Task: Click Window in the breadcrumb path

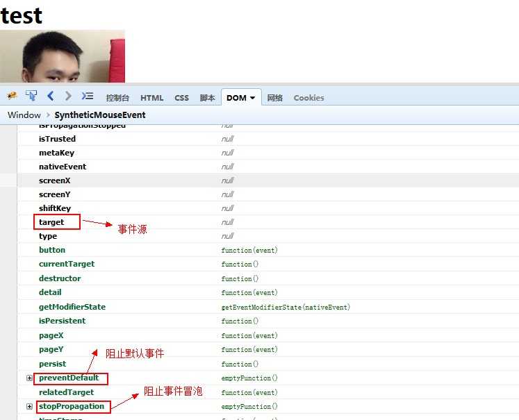Action: [x=24, y=115]
